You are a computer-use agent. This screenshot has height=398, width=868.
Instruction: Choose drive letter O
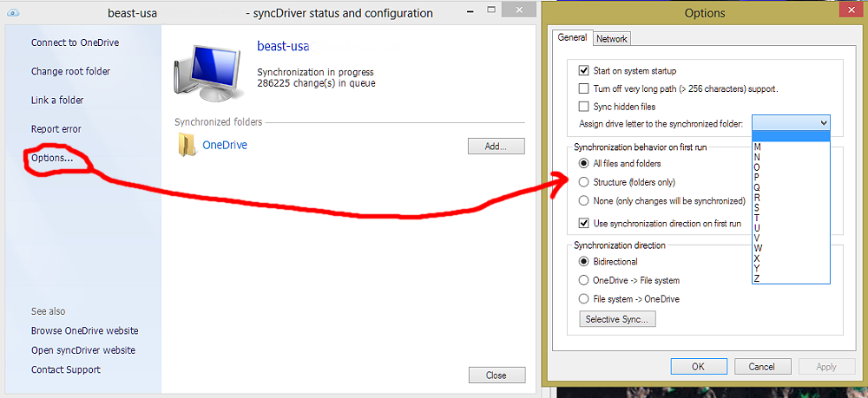(791, 167)
